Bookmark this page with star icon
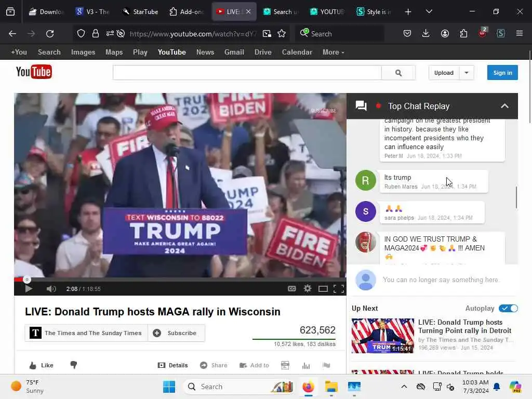This screenshot has width=532, height=399. click(x=282, y=34)
